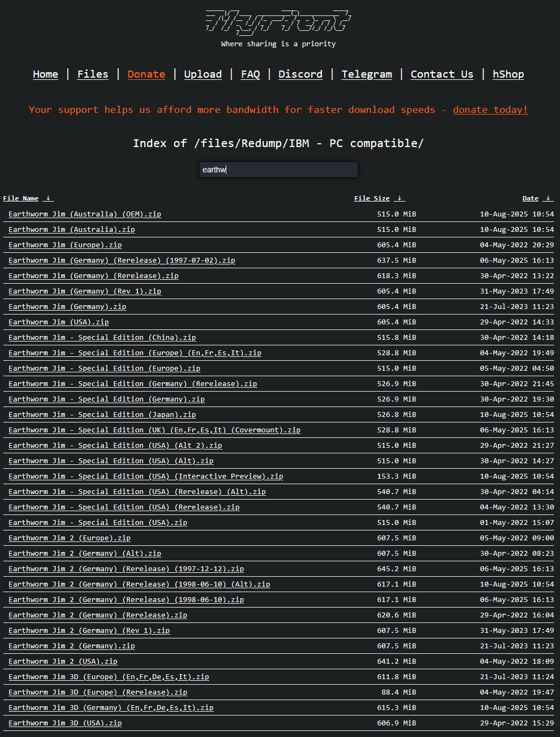Download Earthworm Jim - Special Edition (USA).zip
Image resolution: width=560 pixels, height=737 pixels.
tap(97, 523)
